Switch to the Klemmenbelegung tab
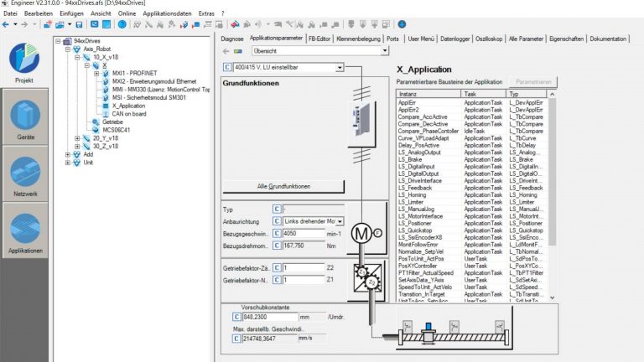644x362 pixels. tap(358, 39)
